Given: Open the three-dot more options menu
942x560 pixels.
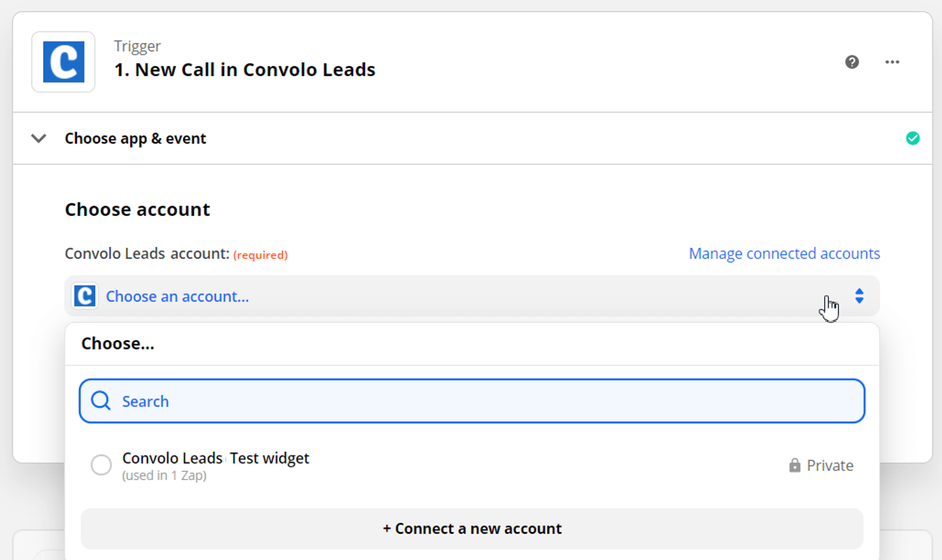Looking at the screenshot, I should click(x=892, y=62).
